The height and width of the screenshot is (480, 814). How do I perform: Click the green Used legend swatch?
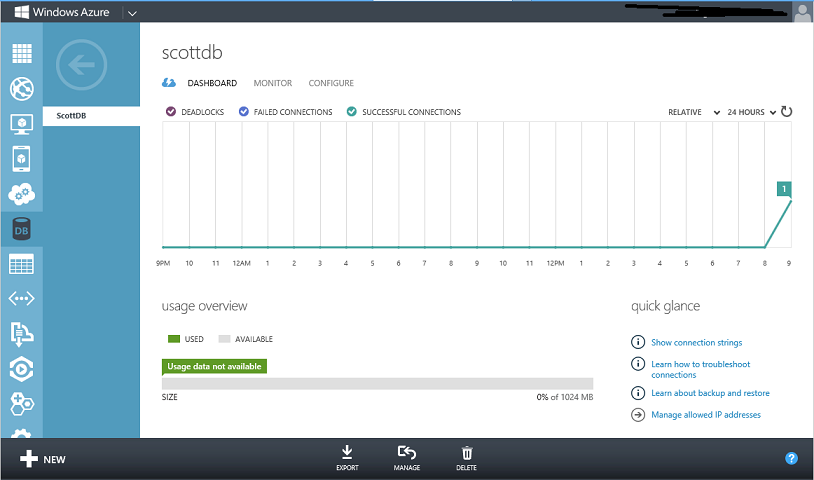point(173,339)
